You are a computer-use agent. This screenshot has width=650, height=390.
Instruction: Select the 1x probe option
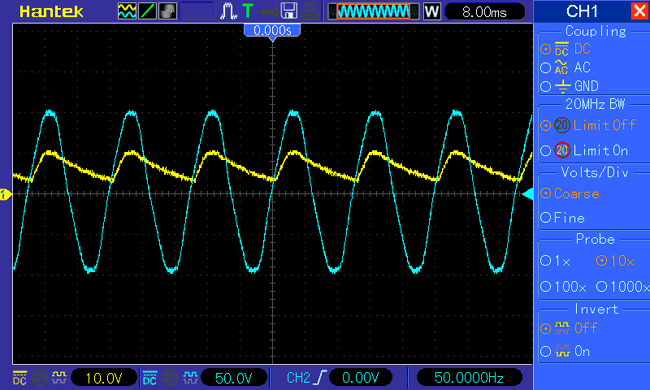tap(555, 261)
